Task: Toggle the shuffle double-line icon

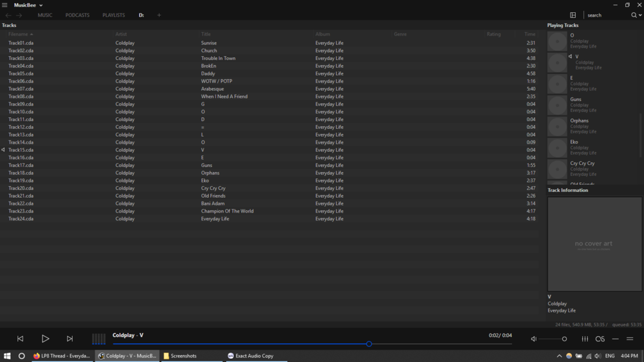Action: (x=630, y=339)
